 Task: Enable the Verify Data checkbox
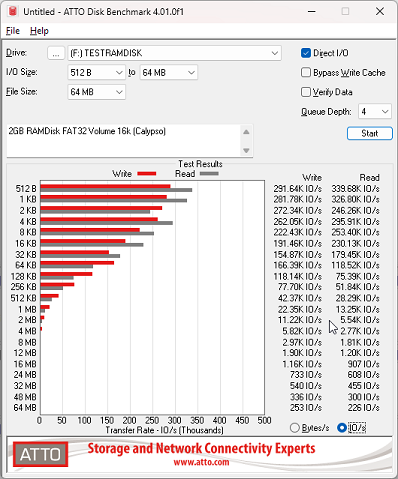point(306,92)
